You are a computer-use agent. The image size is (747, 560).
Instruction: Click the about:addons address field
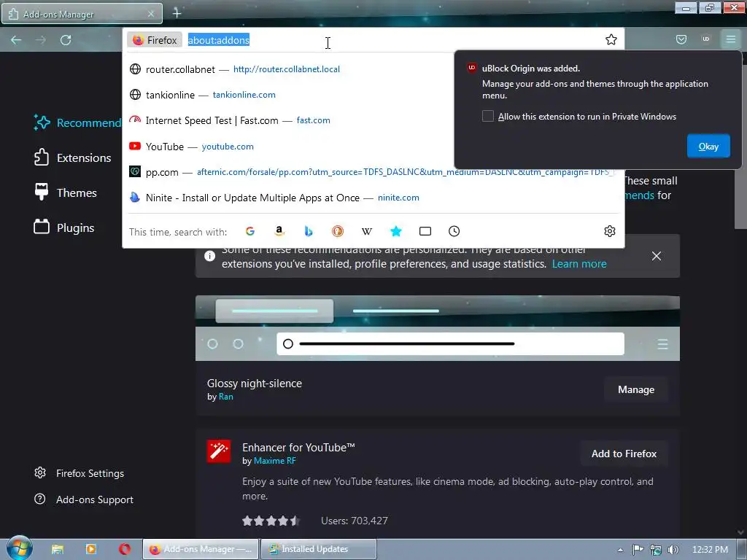pos(393,40)
